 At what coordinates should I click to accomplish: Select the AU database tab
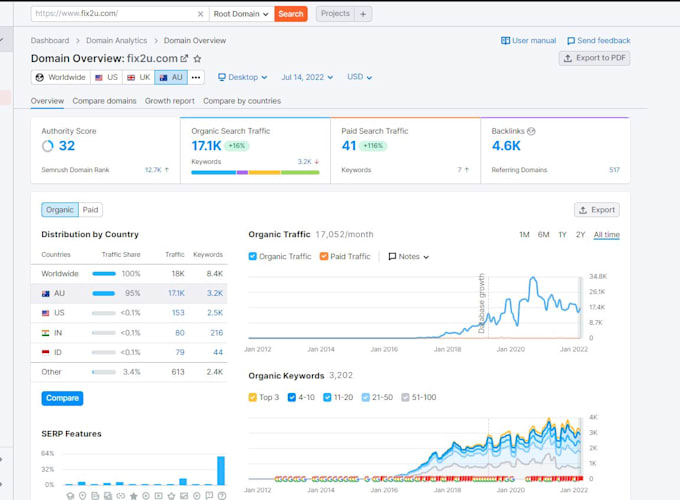[x=171, y=77]
